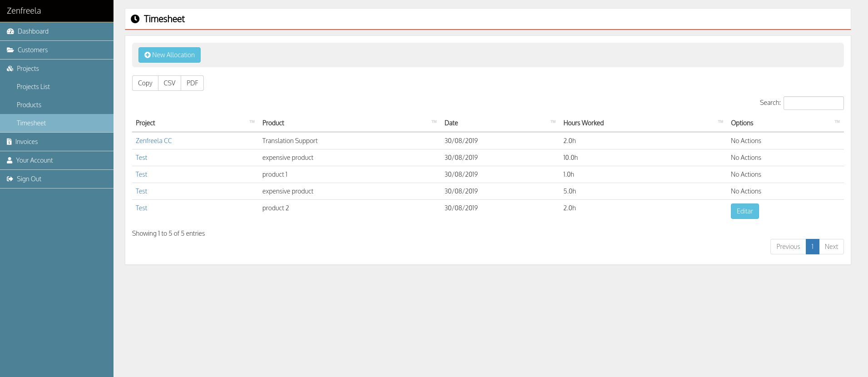Screen dimensions: 868x377
Task: Go to the Next page of entries
Action: click(x=831, y=247)
